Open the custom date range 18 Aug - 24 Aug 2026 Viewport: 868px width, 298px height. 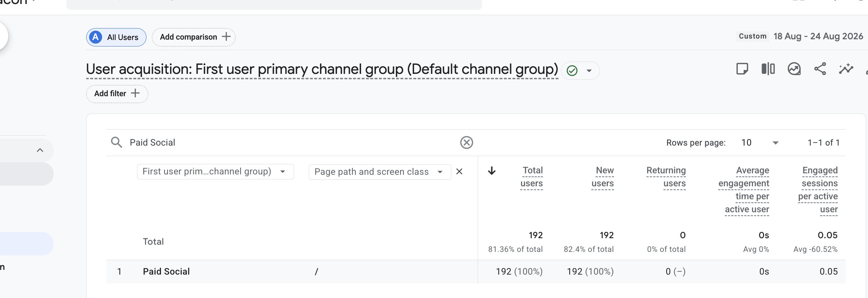[x=818, y=36]
